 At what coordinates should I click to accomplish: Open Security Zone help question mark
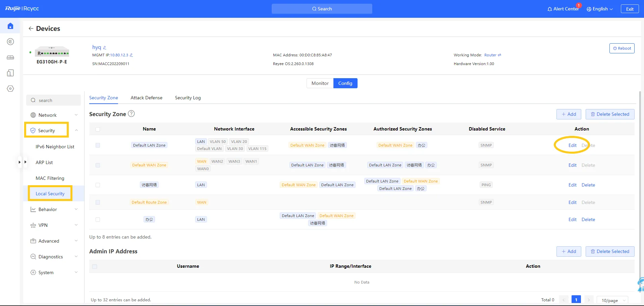[131, 114]
